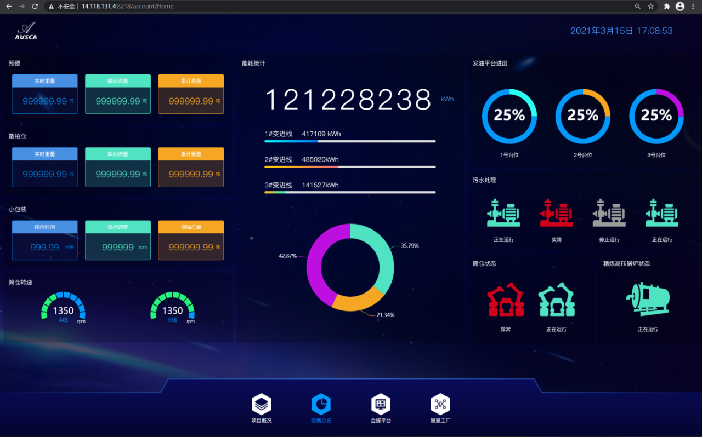Click the total energy number 121228238
703x438 pixels.
(349, 100)
